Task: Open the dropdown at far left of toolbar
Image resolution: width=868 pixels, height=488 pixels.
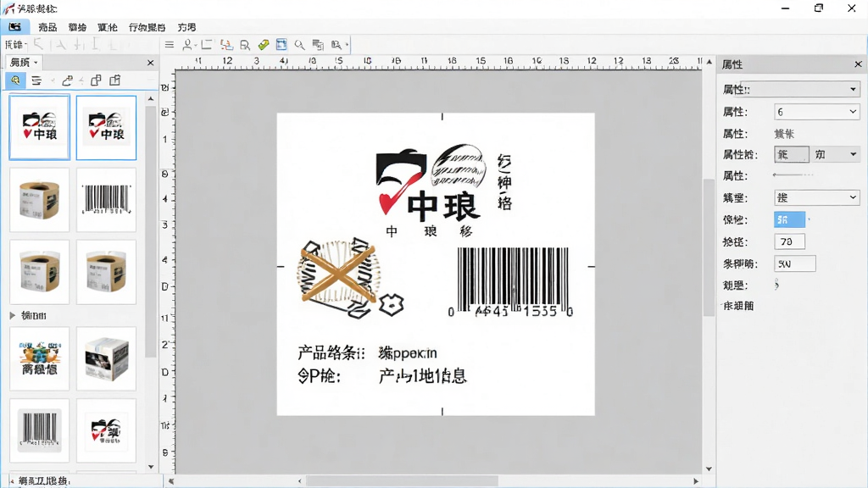Action: click(15, 45)
